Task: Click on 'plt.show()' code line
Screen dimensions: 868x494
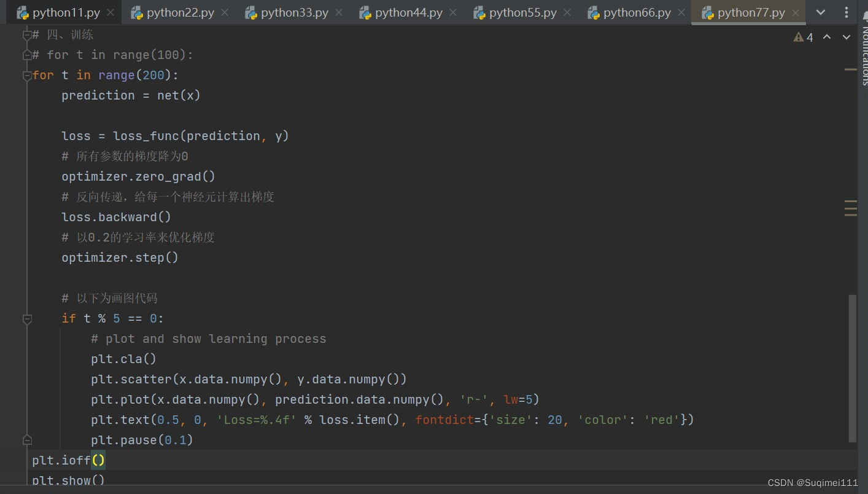Action: point(69,480)
